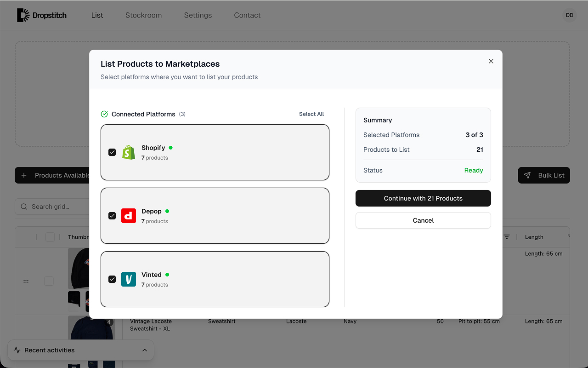Click the black jacket product thumbnail
The width and height of the screenshot is (588, 368).
pos(79,269)
